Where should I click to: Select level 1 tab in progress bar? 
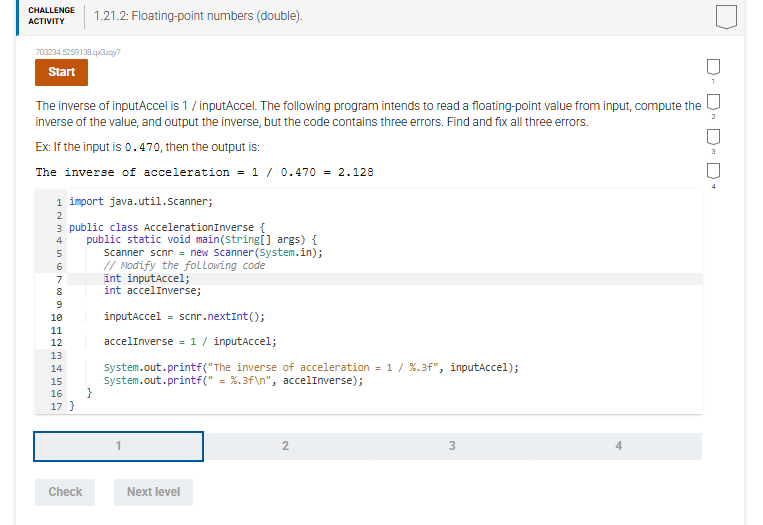(118, 446)
